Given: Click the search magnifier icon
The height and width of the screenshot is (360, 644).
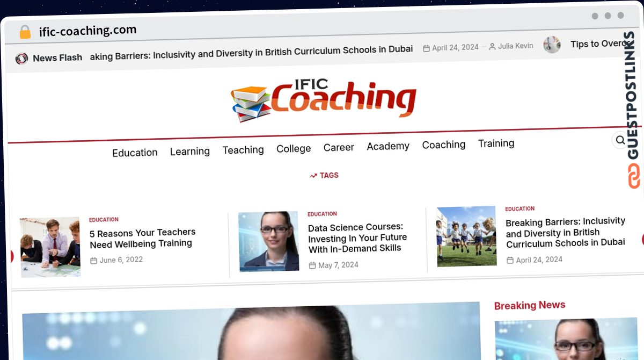Looking at the screenshot, I should pyautogui.click(x=620, y=140).
